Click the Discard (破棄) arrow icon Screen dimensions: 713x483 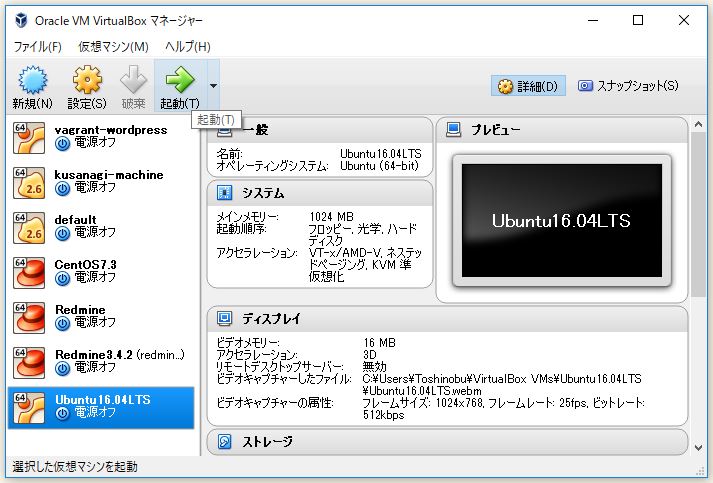(133, 80)
